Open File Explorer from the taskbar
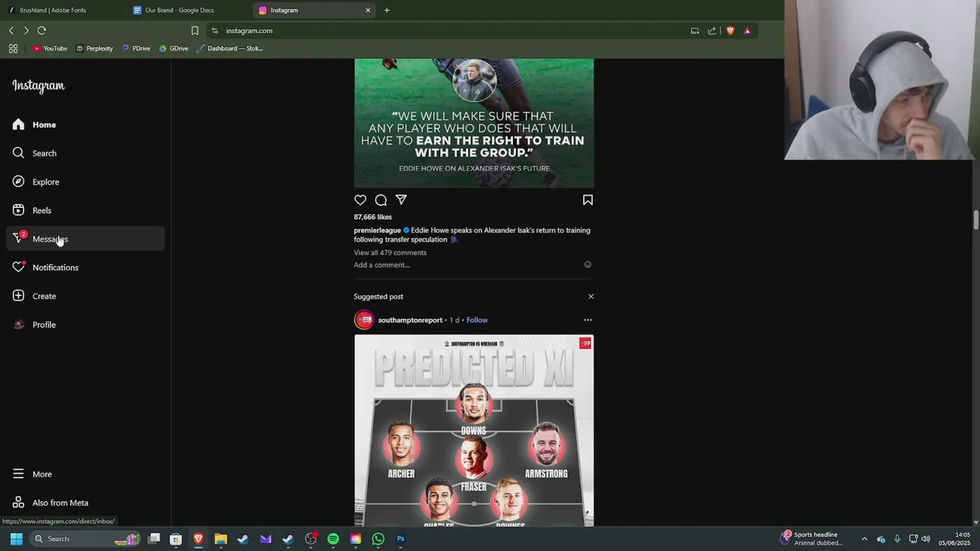Screen dimensions: 980x551 (x=220, y=539)
